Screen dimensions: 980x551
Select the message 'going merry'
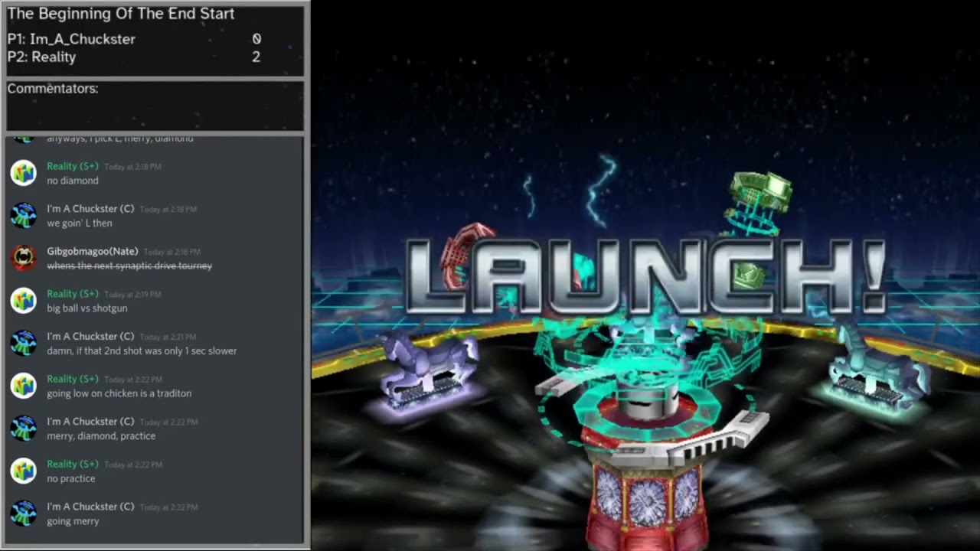pos(73,521)
